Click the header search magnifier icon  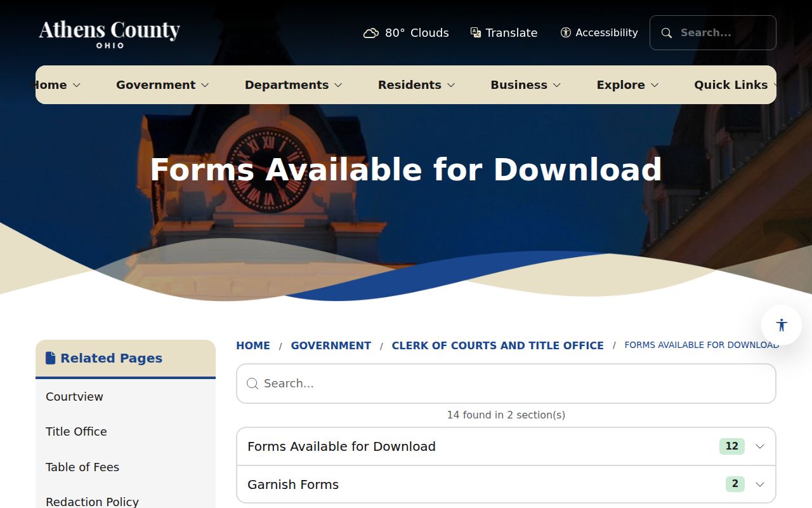667,33
